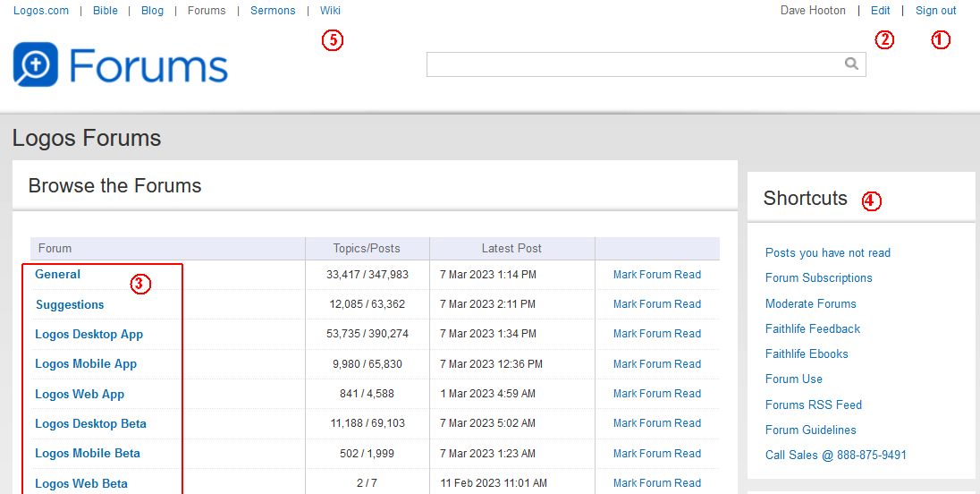This screenshot has width=980, height=494.
Task: Open Posts you have not read
Action: 827,252
